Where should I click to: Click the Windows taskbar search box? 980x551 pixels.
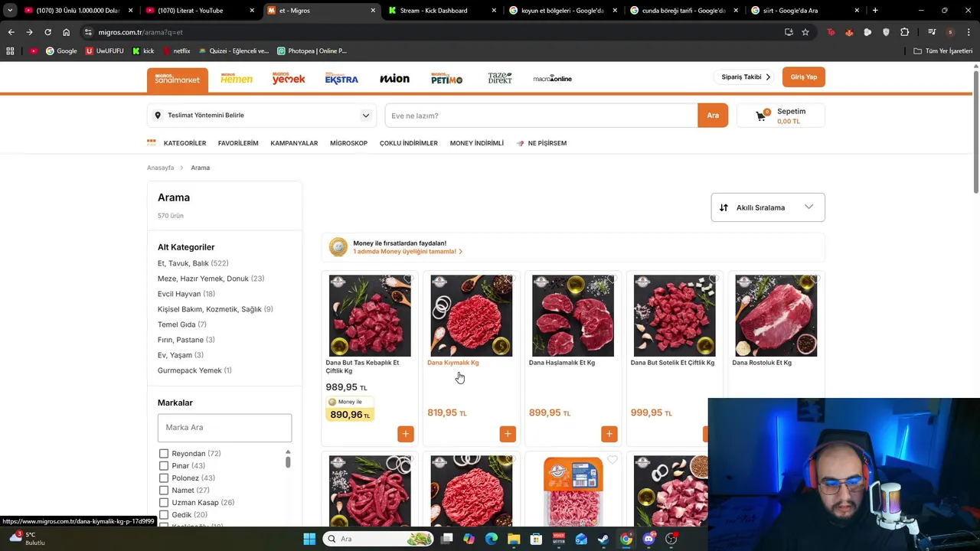click(x=378, y=539)
